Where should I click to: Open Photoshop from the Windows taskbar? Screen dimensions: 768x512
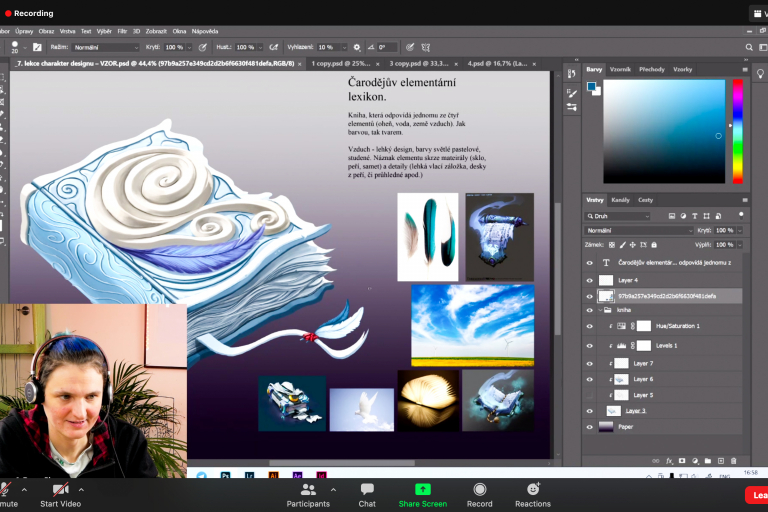click(227, 476)
